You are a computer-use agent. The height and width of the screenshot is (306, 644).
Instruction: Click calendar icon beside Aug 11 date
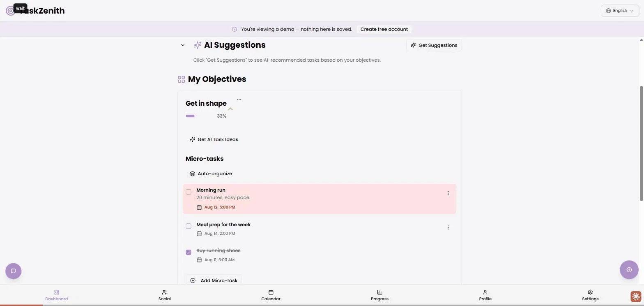(x=199, y=260)
